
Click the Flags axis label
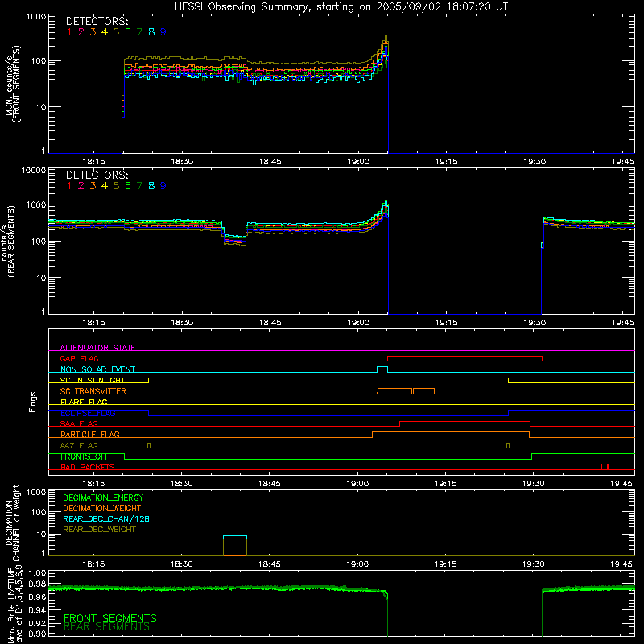pyautogui.click(x=33, y=402)
